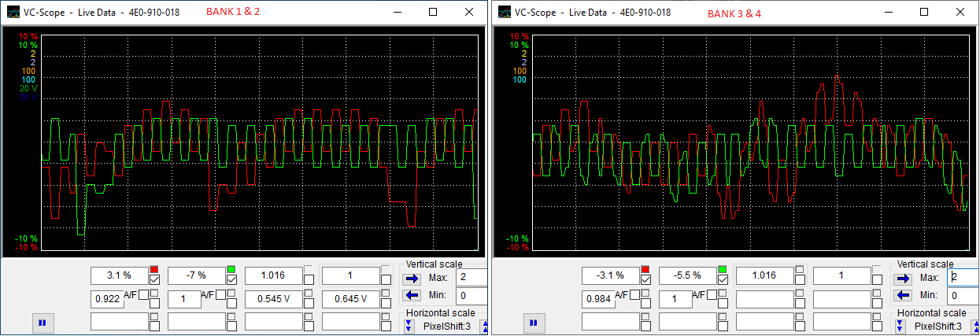Image resolution: width=980 pixels, height=336 pixels.
Task: Enable the 0.545 V trace checkbox
Action: (x=309, y=302)
